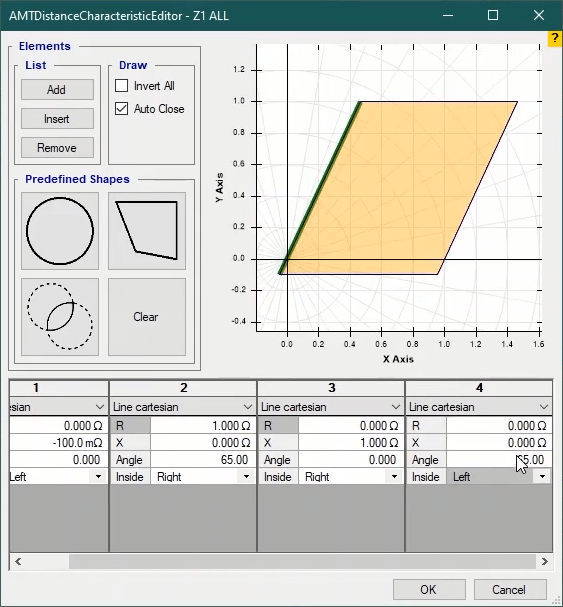Click the scrollbar left arrow
Screen dimensions: 563x607
coord(18,561)
